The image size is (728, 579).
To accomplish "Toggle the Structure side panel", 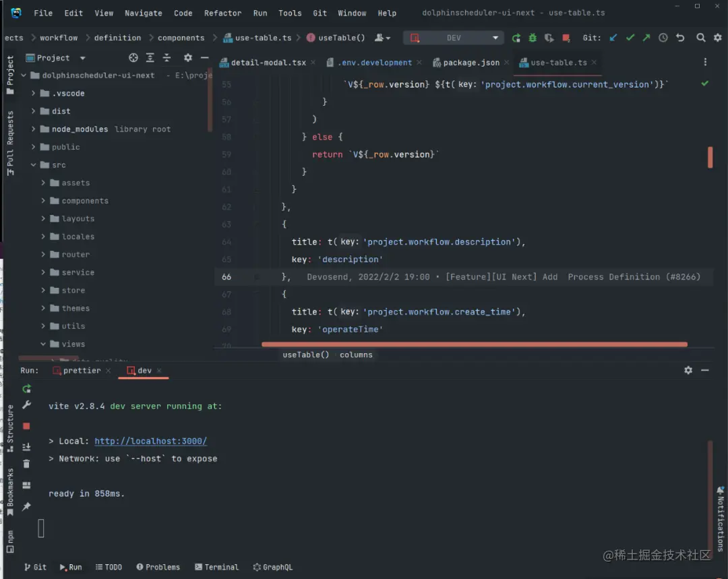I will pos(9,428).
